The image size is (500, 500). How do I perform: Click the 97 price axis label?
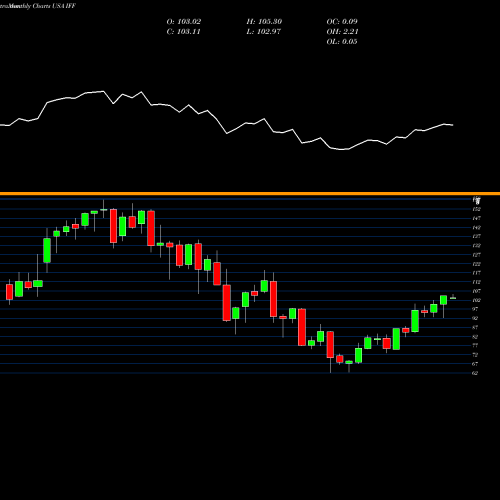click(475, 309)
